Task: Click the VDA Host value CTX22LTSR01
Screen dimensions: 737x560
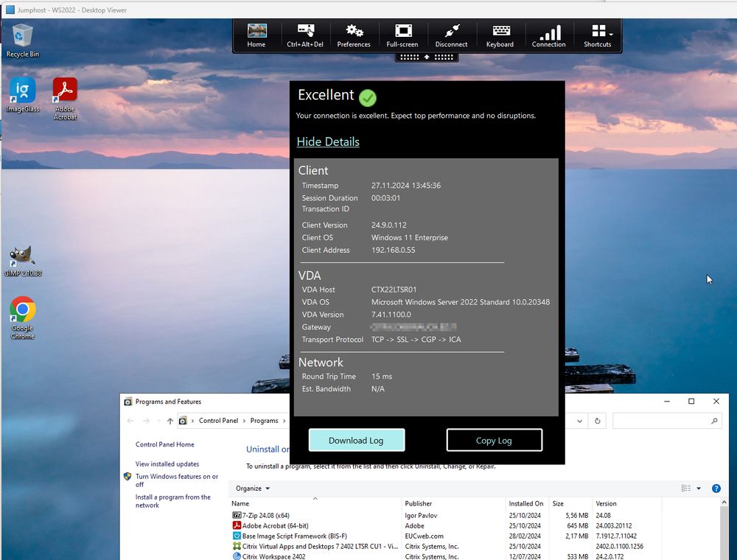Action: (394, 290)
